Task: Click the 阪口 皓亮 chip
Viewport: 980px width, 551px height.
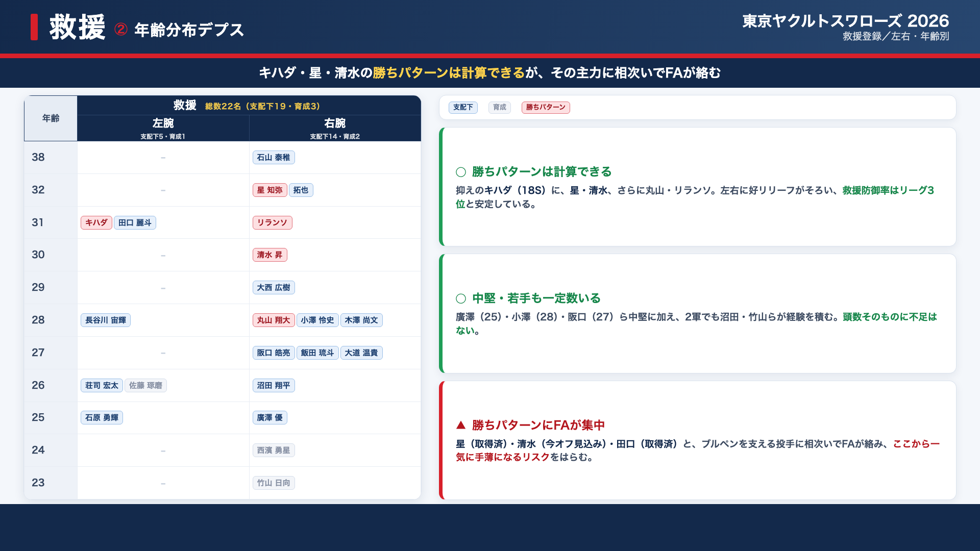Action: point(274,353)
